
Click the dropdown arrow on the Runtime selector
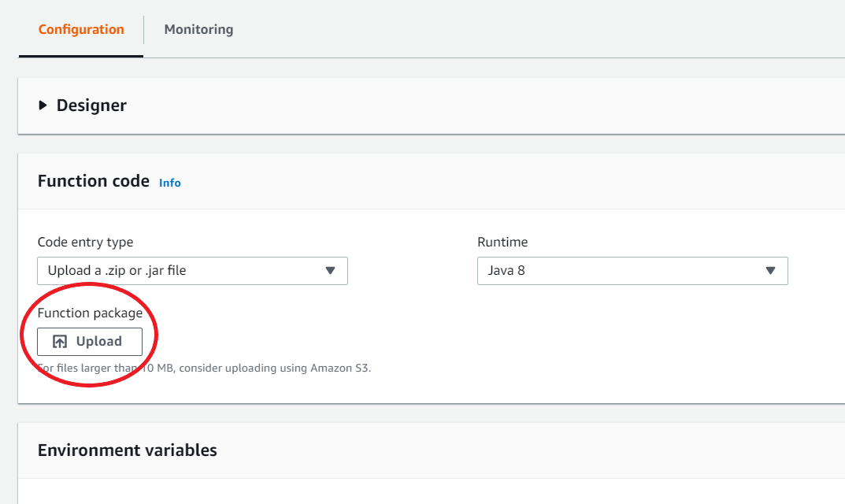771,271
